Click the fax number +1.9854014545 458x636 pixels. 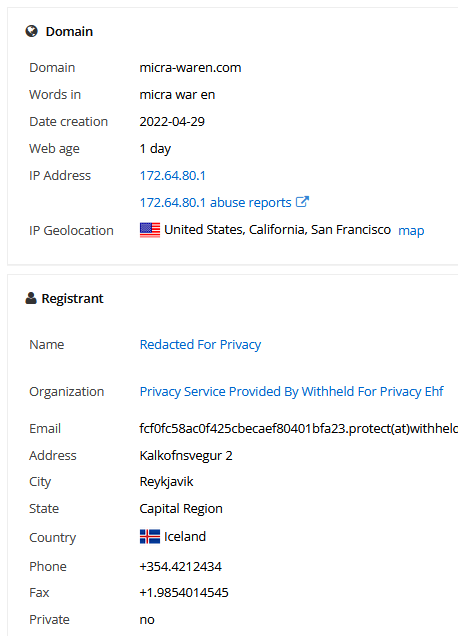coord(184,593)
